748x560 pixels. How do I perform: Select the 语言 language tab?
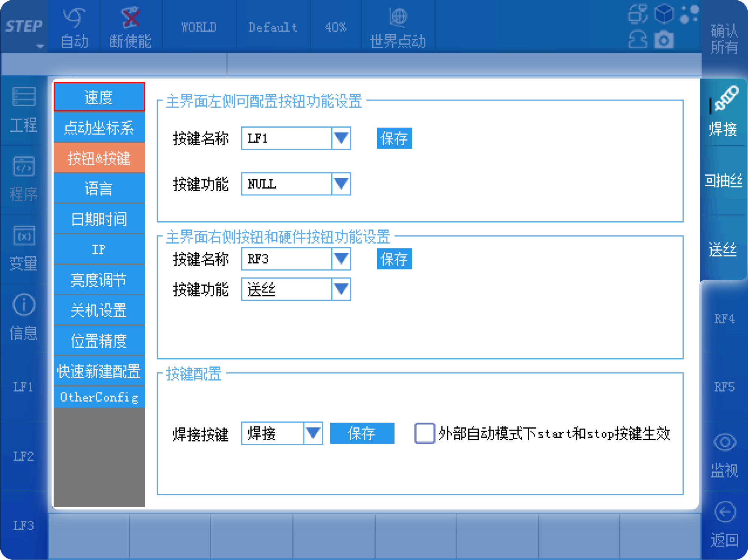pos(99,189)
